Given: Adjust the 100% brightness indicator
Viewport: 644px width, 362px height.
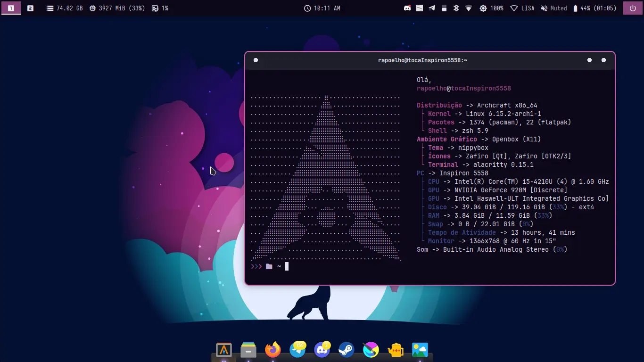Looking at the screenshot, I should click(x=491, y=8).
